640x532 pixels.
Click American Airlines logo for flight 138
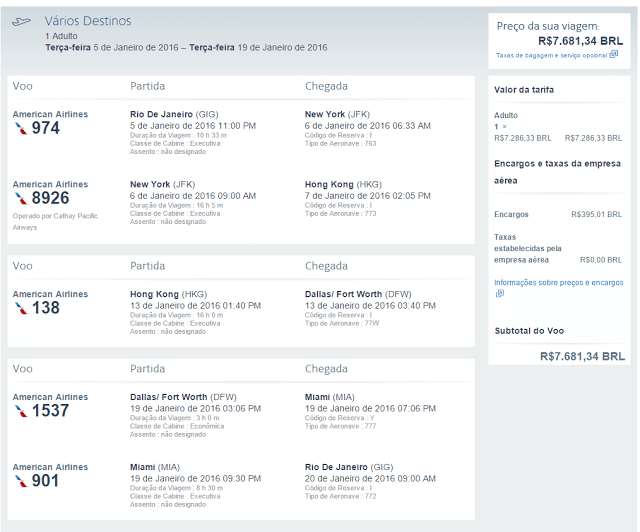(21, 308)
